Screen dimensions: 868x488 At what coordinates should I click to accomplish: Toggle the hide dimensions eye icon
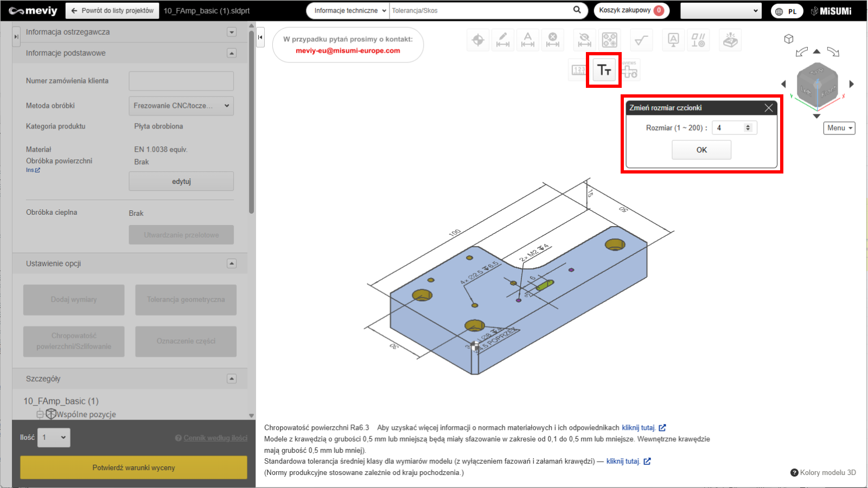click(584, 40)
